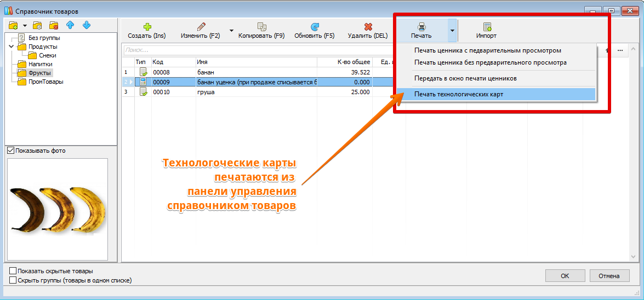Move group up with blue up arrow
Viewport: 644px width, 300px height.
(70, 25)
